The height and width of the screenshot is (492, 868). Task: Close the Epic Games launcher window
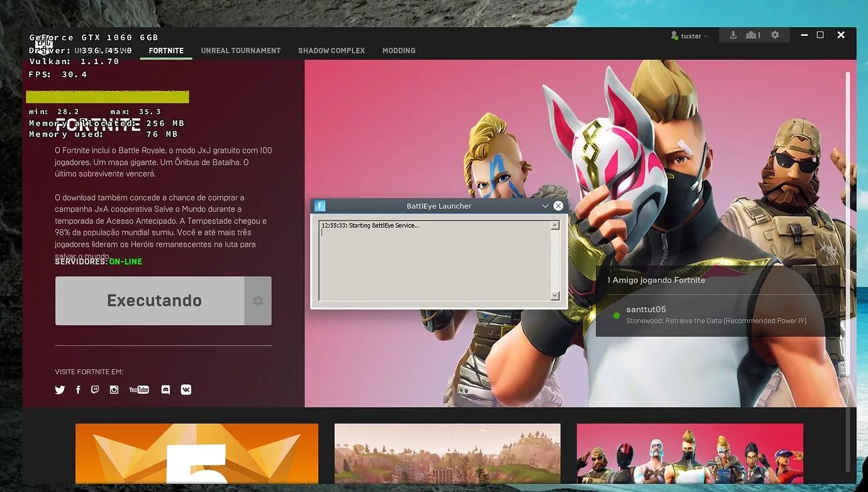(841, 35)
